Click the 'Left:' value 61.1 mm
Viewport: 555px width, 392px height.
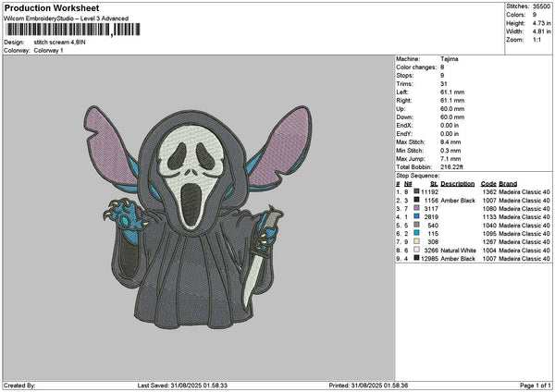coord(452,92)
